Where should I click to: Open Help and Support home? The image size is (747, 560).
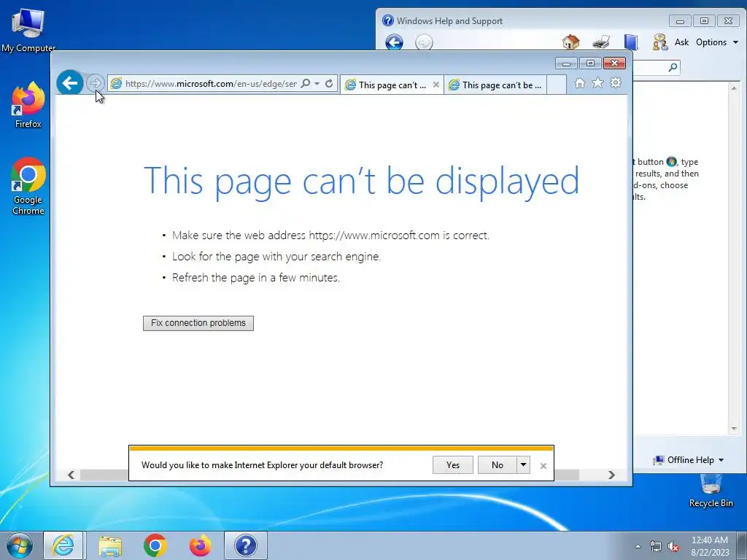(570, 42)
